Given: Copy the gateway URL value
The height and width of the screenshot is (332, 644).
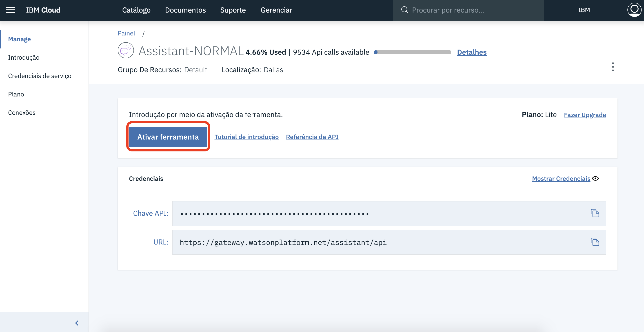Looking at the screenshot, I should point(595,242).
